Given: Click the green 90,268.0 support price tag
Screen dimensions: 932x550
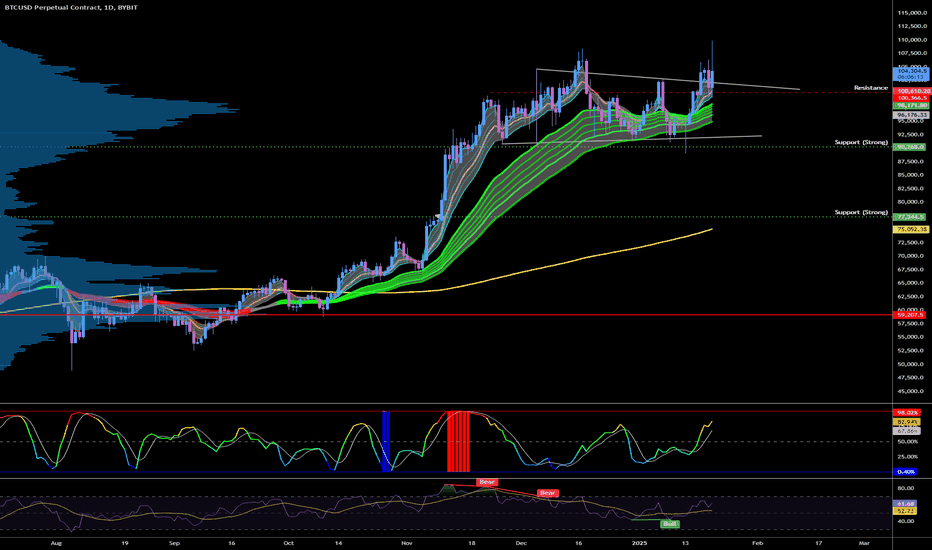Looking at the screenshot, I should (x=909, y=147).
